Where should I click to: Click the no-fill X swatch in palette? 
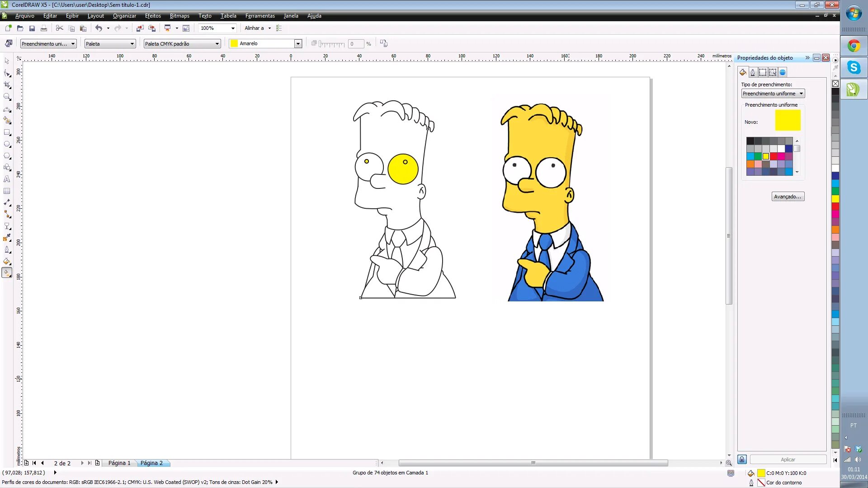coord(835,84)
